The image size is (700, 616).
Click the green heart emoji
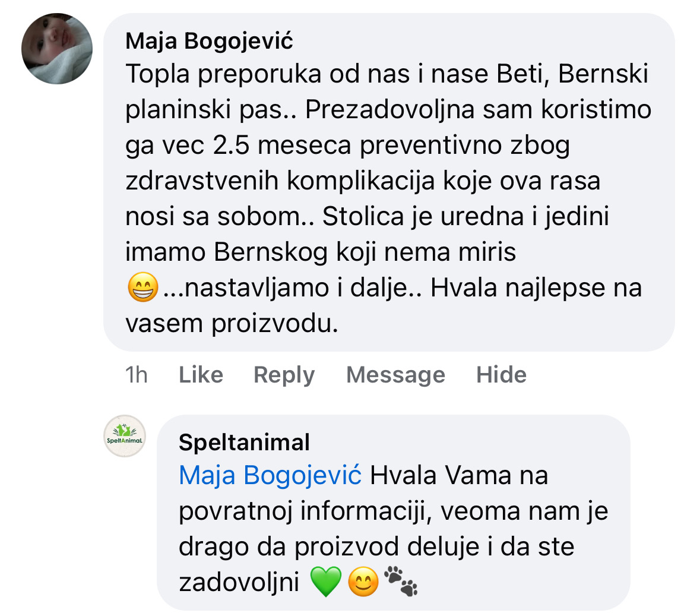coord(326,582)
